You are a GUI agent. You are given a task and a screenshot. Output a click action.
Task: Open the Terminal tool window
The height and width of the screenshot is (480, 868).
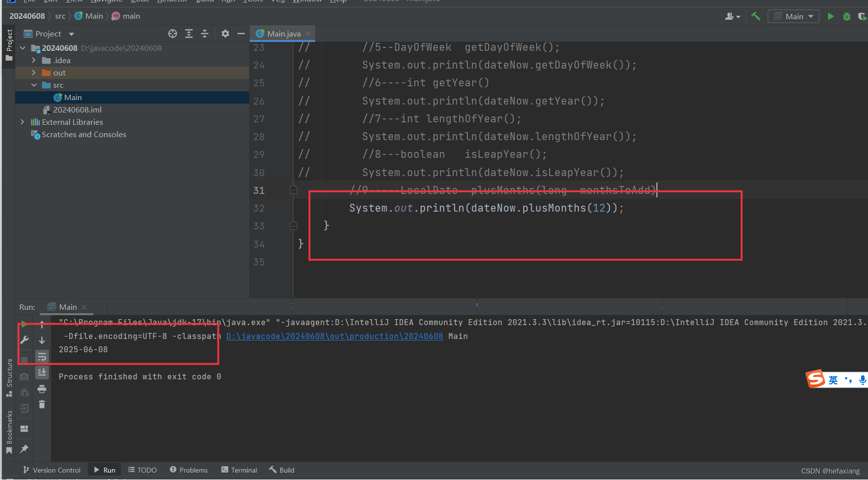click(239, 470)
